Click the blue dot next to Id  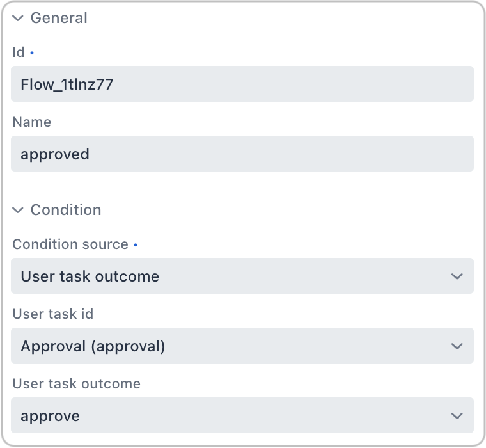click(x=32, y=53)
